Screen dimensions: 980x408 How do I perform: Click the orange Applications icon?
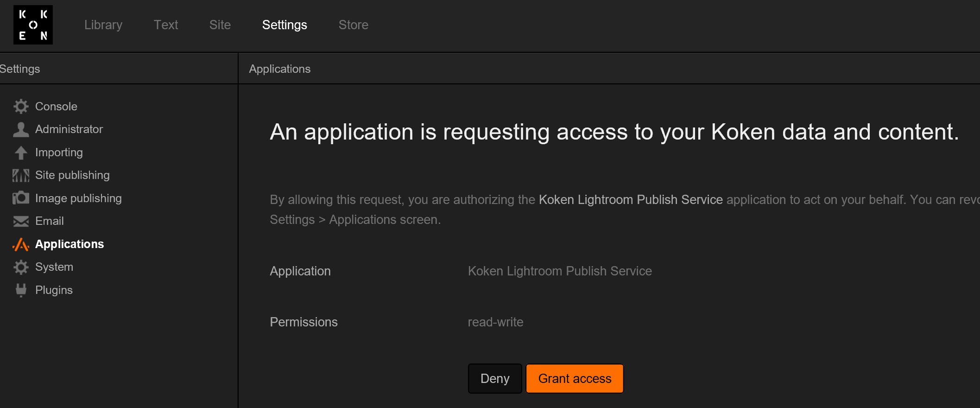[x=21, y=244]
